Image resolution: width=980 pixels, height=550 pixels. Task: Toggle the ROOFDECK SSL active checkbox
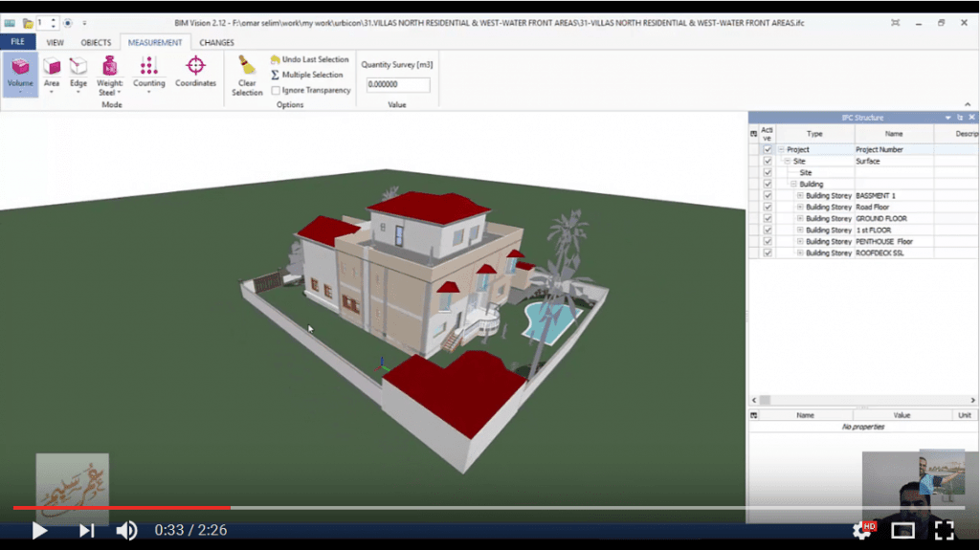768,253
